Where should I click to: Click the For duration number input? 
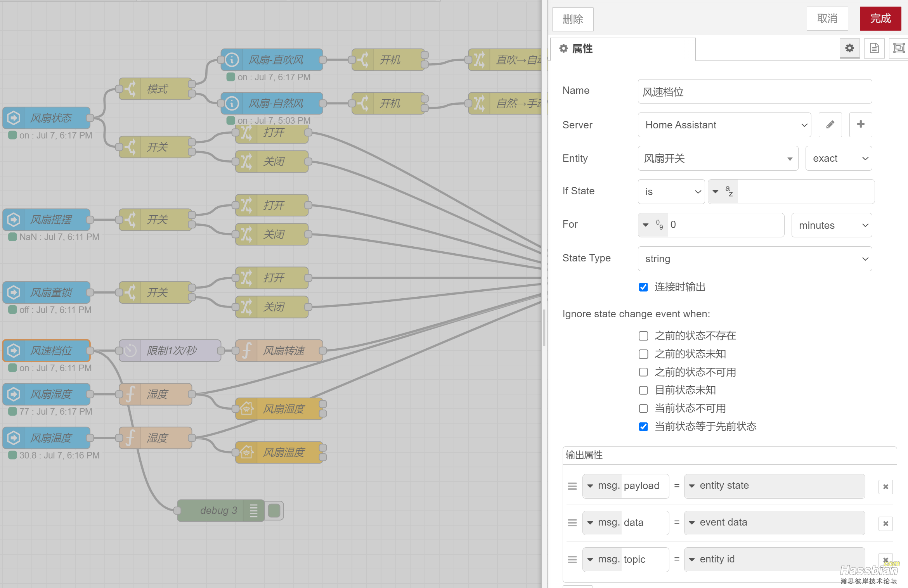726,225
